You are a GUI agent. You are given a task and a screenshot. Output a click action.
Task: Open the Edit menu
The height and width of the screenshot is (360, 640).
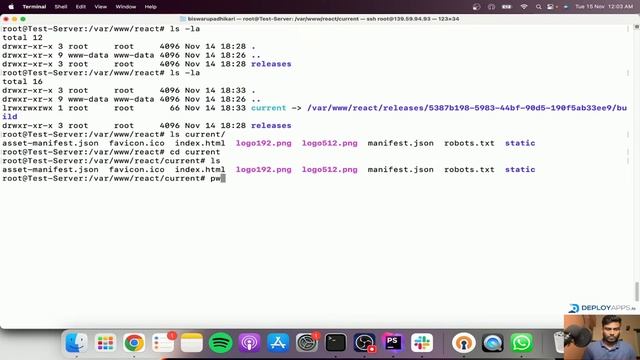pyautogui.click(x=80, y=7)
